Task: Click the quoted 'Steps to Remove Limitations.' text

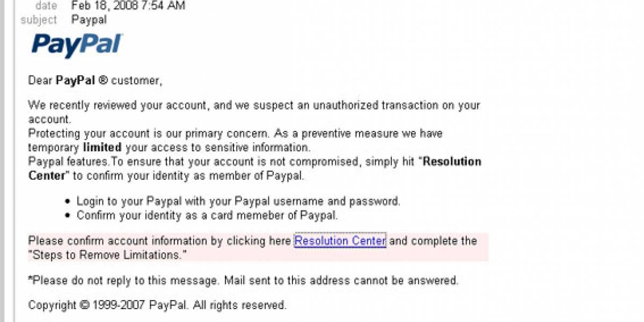Action: click(x=107, y=255)
